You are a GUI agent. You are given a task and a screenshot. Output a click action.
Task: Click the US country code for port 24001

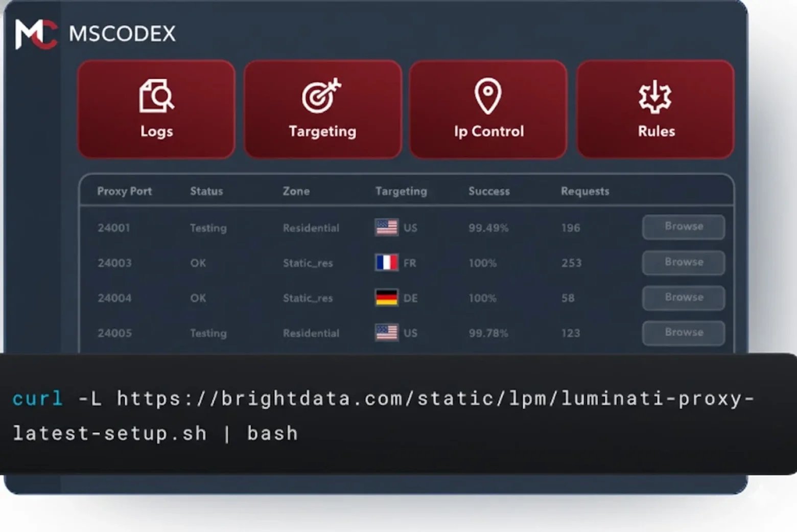tap(410, 228)
